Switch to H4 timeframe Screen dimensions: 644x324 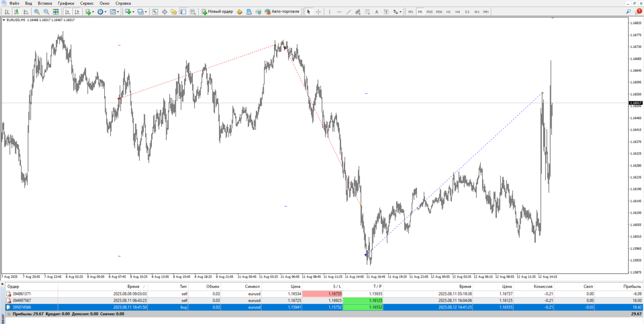(x=458, y=11)
